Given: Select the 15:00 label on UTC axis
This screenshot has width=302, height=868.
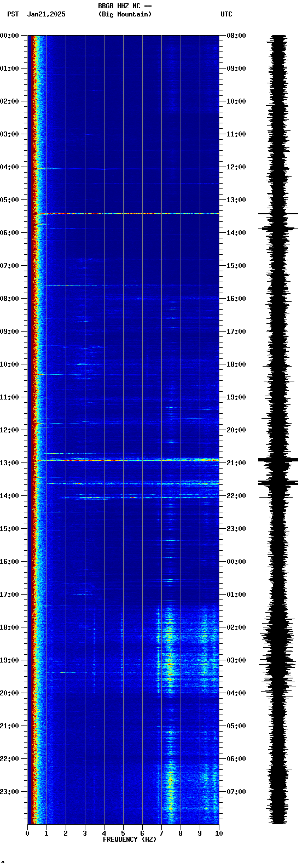Looking at the screenshot, I should point(236,266).
